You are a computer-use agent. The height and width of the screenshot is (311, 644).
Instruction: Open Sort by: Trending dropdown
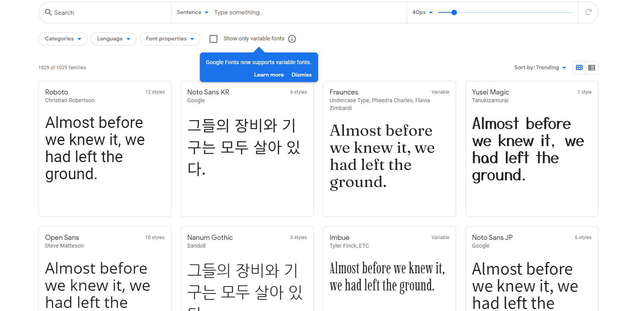point(540,68)
